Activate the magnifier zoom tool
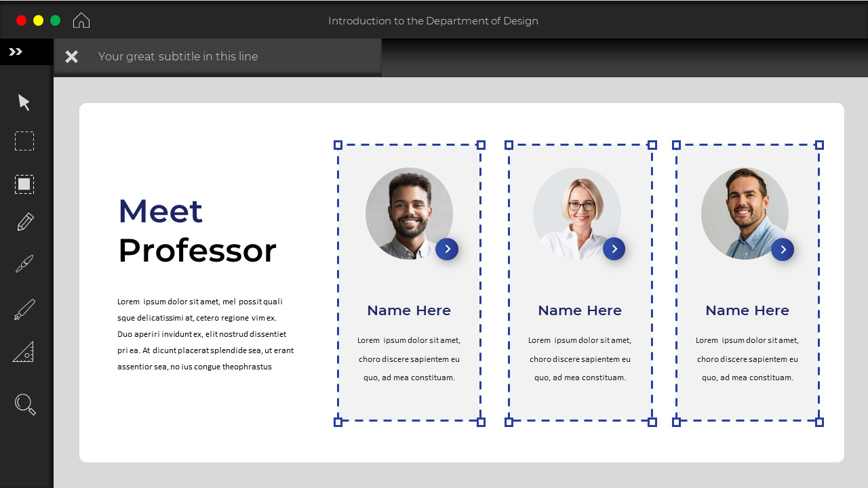Viewport: 868px width, 488px height. click(24, 404)
